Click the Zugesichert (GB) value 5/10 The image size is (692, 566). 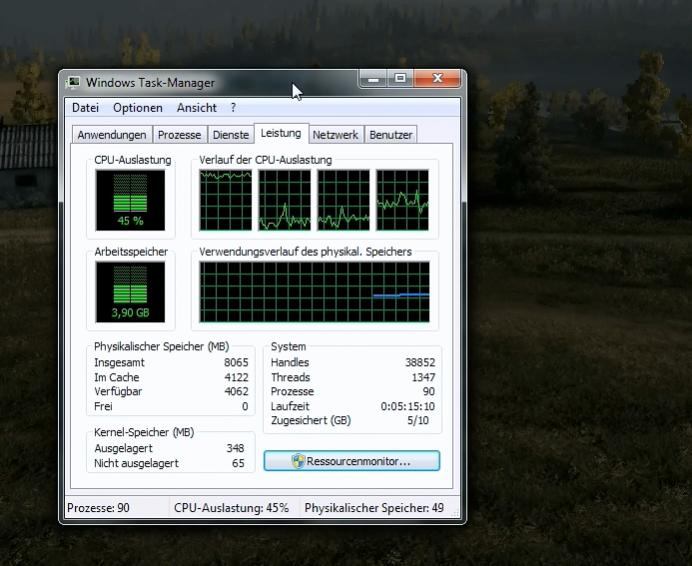[417, 420]
